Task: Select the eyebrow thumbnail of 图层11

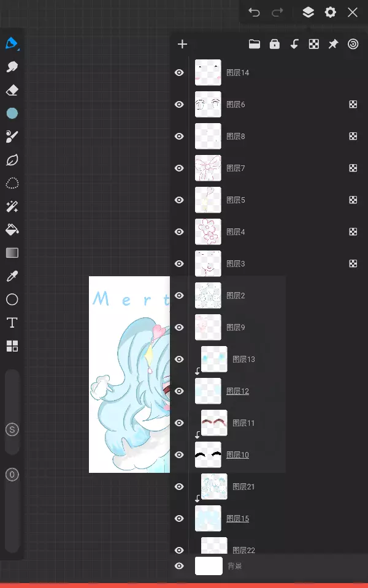Action: (x=214, y=423)
